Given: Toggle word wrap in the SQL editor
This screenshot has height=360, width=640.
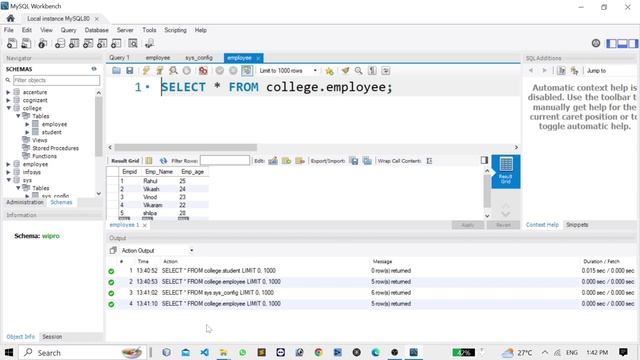Looking at the screenshot, I should point(386,71).
